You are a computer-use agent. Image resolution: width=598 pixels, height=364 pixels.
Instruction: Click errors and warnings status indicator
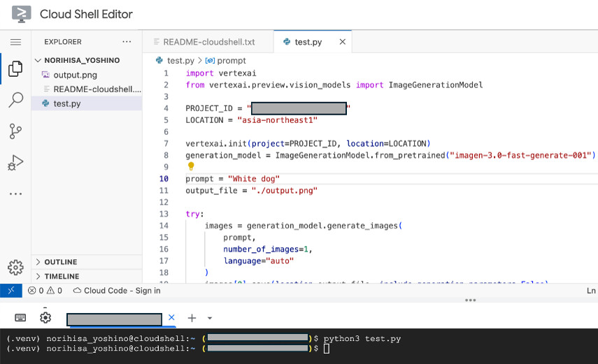(x=45, y=291)
